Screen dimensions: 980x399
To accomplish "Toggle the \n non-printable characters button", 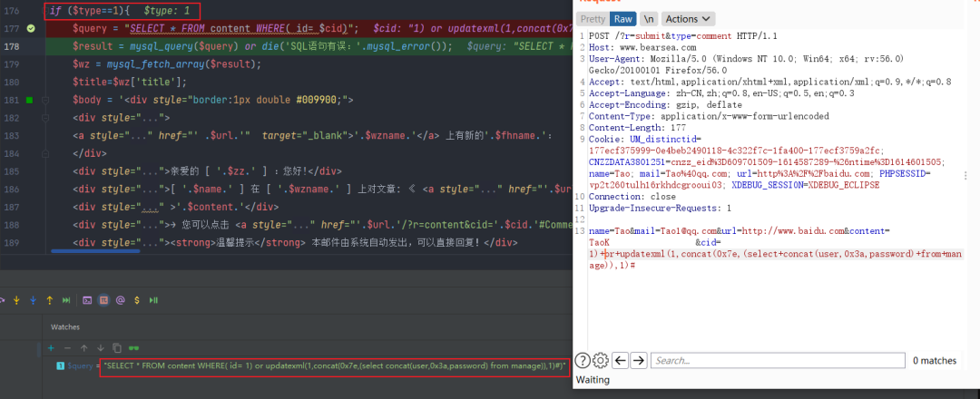I will (x=650, y=19).
